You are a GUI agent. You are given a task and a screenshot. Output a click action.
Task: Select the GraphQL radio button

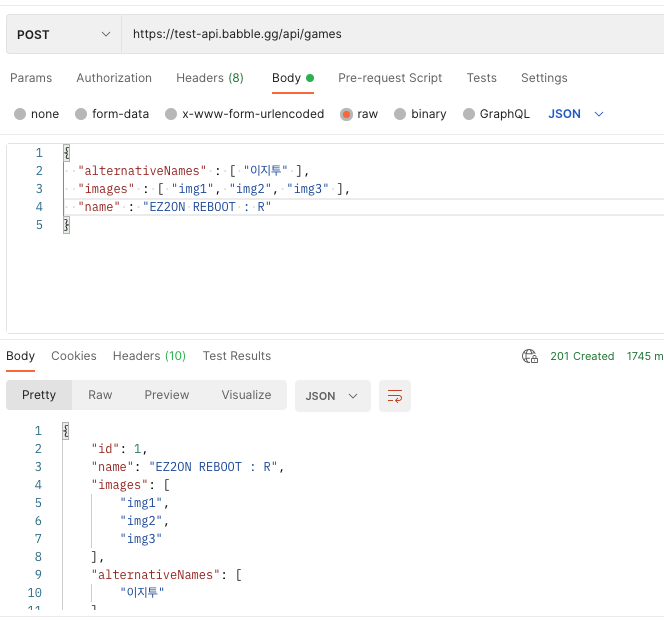(469, 114)
